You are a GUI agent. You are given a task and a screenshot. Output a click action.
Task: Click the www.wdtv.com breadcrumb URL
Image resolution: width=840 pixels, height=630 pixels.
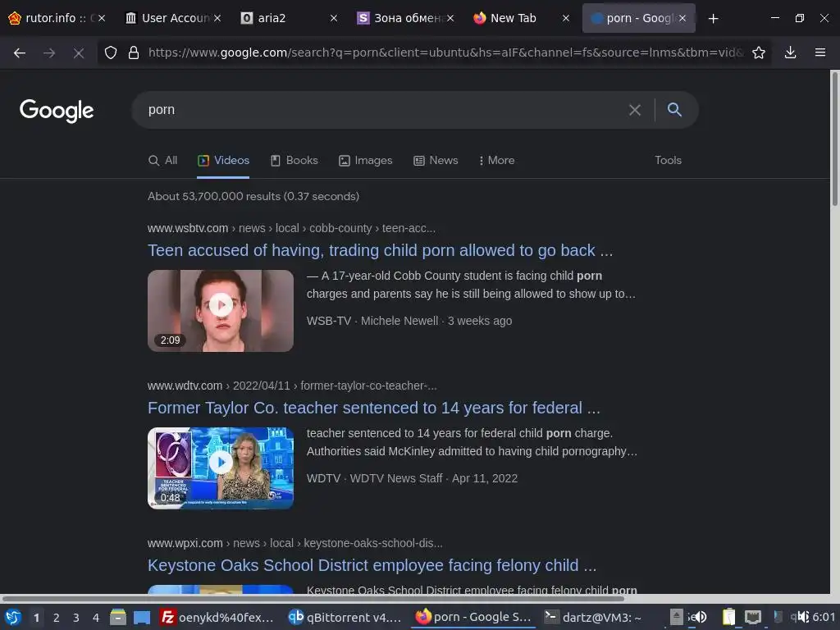tap(292, 386)
